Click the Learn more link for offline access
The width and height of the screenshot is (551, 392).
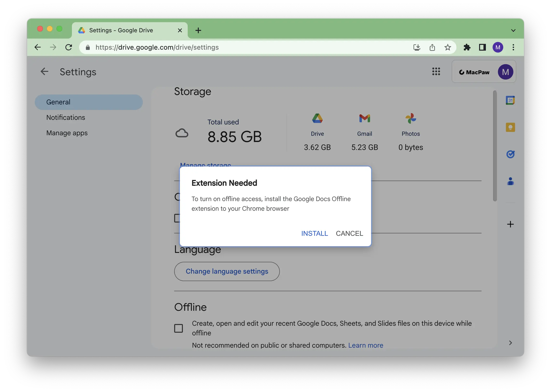[365, 345]
